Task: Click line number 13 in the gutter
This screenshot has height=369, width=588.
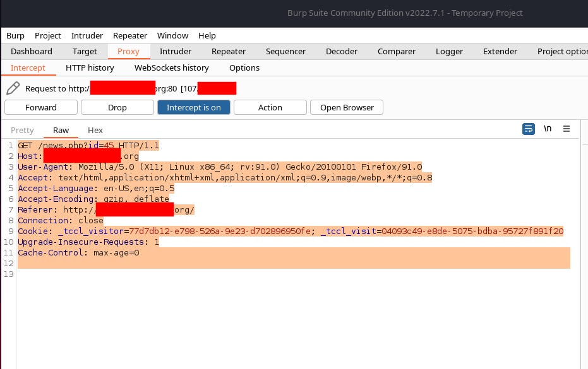Action: [9, 274]
